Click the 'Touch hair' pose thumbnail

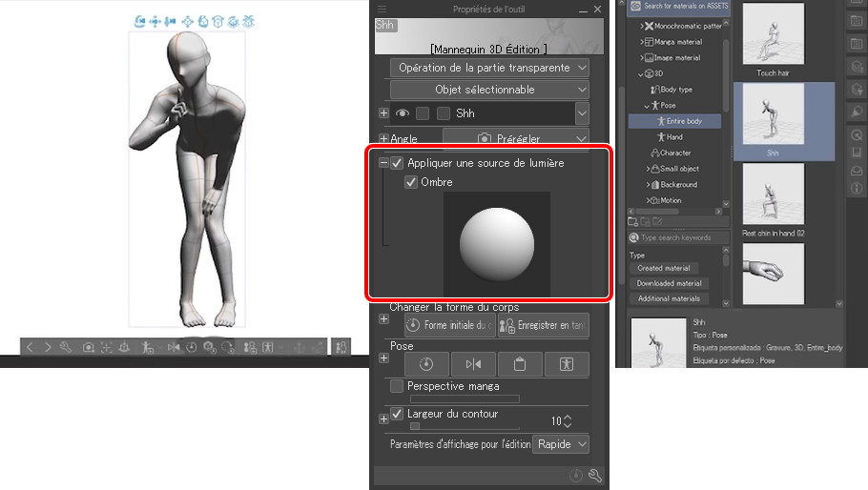pos(773,40)
